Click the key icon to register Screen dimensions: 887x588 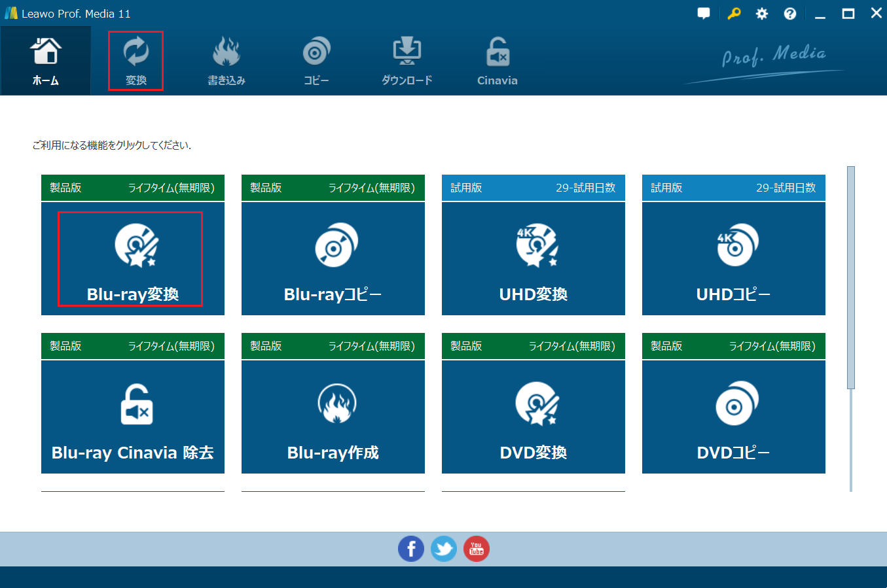[x=733, y=12]
